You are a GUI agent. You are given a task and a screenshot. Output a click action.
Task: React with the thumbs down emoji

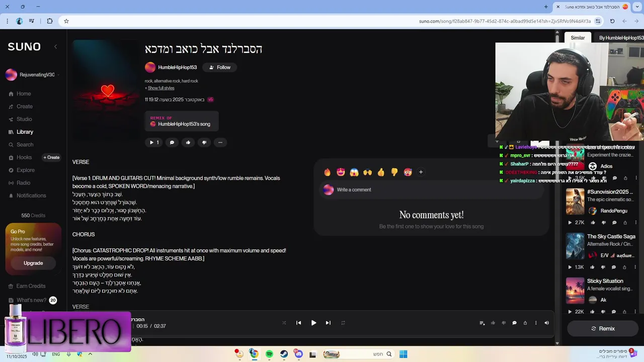pyautogui.click(x=394, y=172)
